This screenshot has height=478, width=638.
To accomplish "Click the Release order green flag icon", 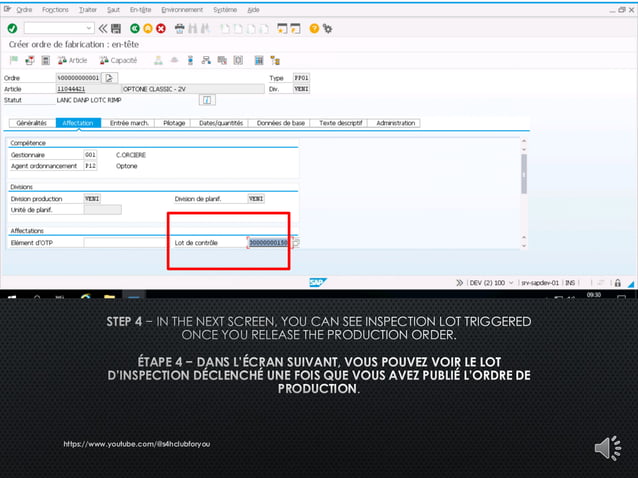I will pos(14,61).
